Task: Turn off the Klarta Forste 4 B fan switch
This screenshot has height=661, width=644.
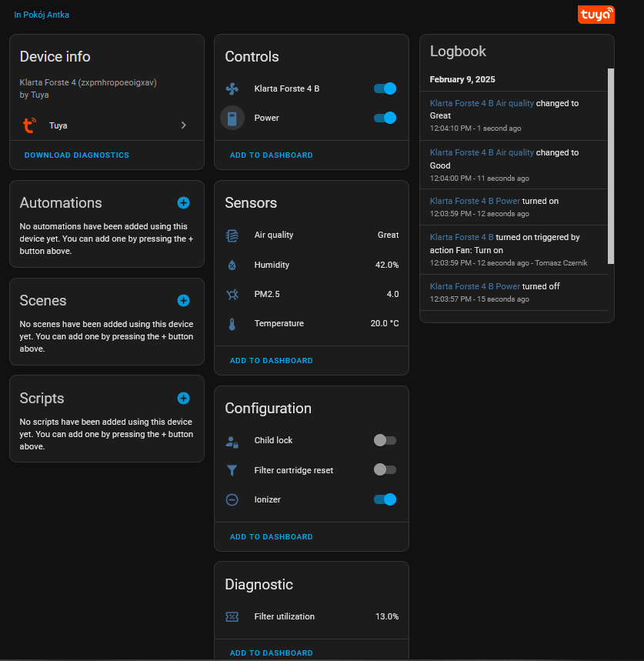Action: [x=385, y=88]
